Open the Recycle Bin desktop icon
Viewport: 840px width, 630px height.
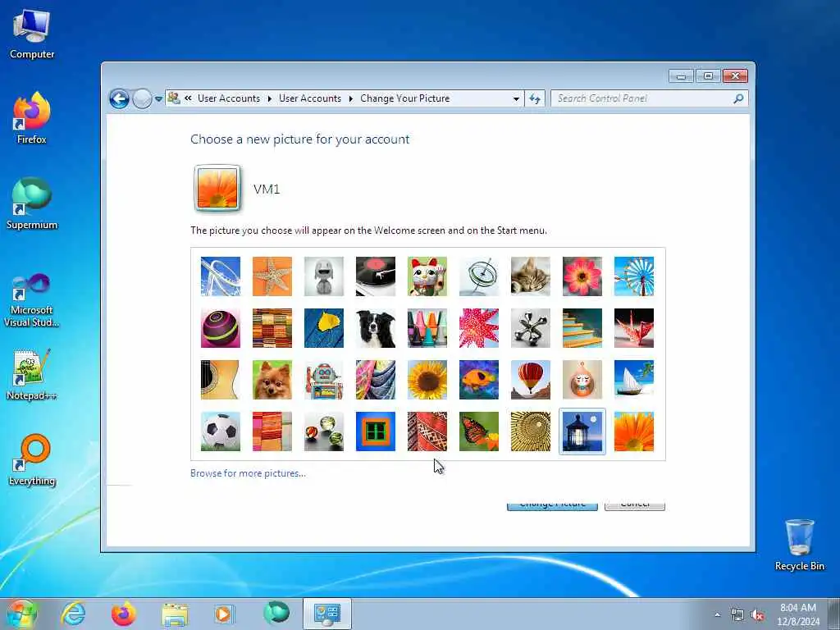tap(799, 545)
